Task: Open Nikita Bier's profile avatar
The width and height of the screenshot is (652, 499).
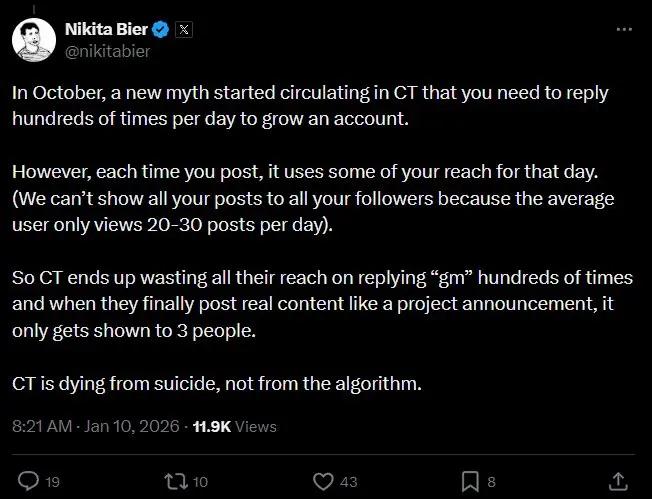Action: click(34, 40)
